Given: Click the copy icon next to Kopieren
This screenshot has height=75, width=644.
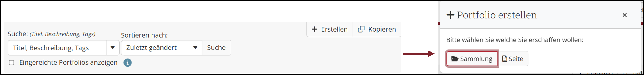Looking at the screenshot, I should [x=361, y=29].
